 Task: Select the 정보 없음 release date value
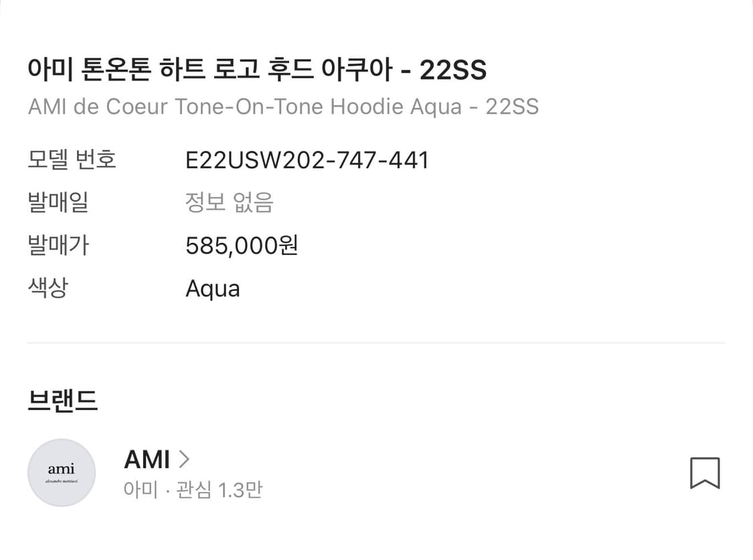click(x=230, y=203)
